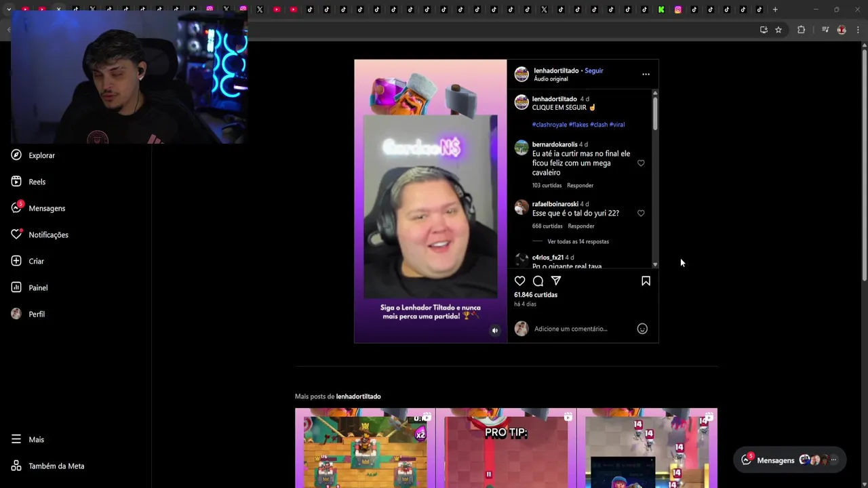Bookmark this page with star icon
Viewport: 868px width, 488px height.
[x=778, y=30]
